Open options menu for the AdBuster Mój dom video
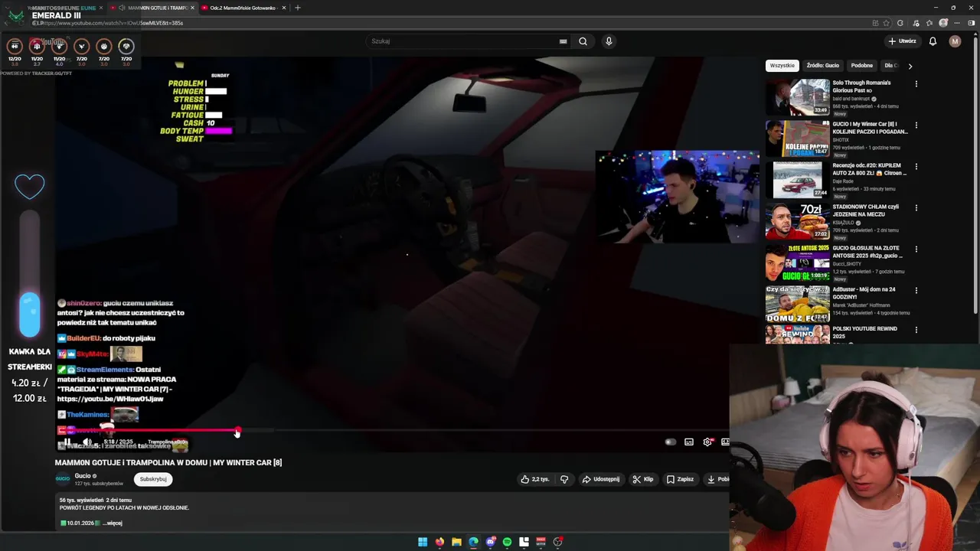 [x=916, y=291]
